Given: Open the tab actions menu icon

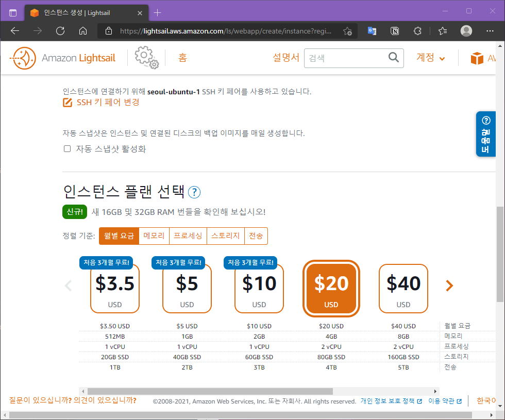Looking at the screenshot, I should (x=13, y=13).
